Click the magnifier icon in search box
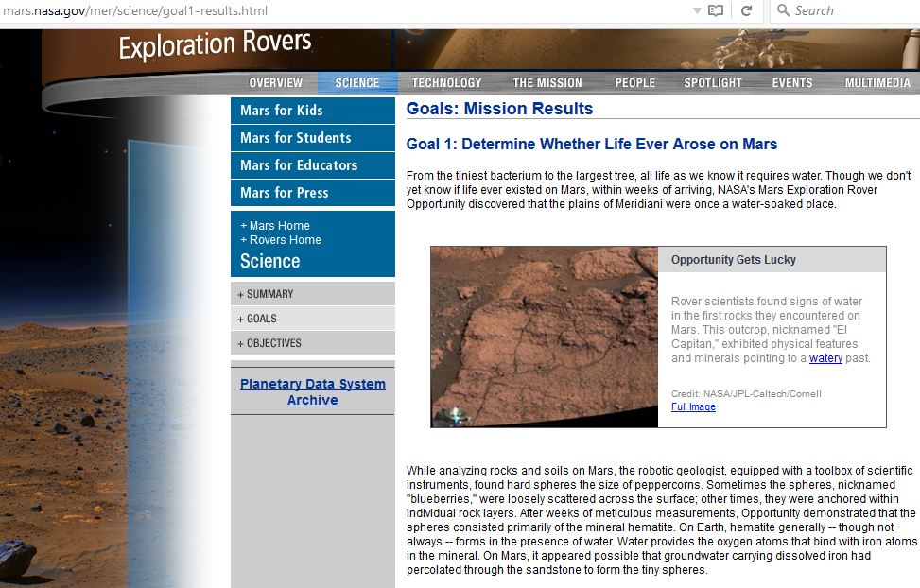Image resolution: width=920 pixels, height=588 pixels. tap(783, 10)
